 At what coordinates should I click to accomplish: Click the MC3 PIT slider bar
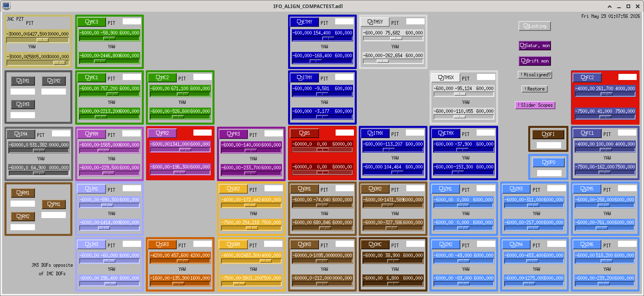pyautogui.click(x=109, y=39)
